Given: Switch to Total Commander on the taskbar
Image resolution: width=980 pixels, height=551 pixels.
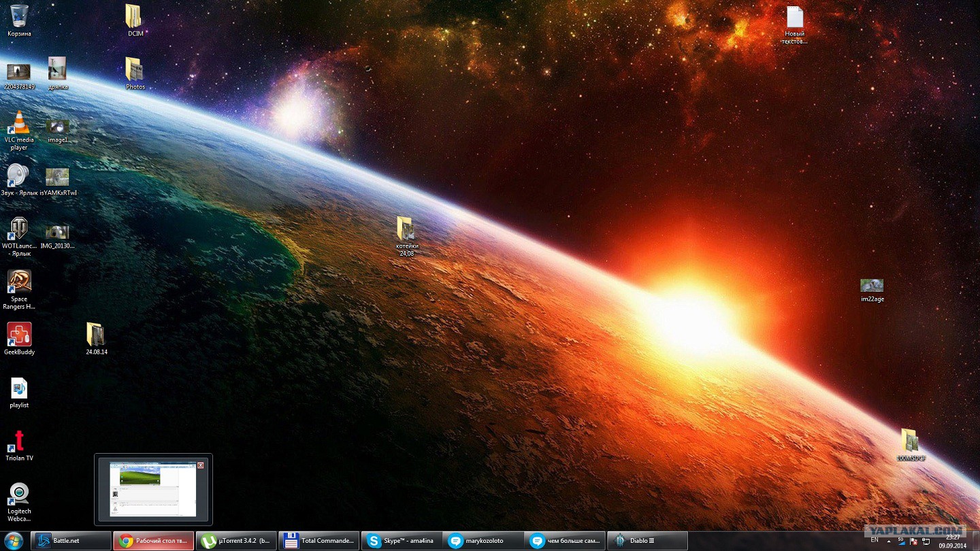Looking at the screenshot, I should [x=319, y=541].
